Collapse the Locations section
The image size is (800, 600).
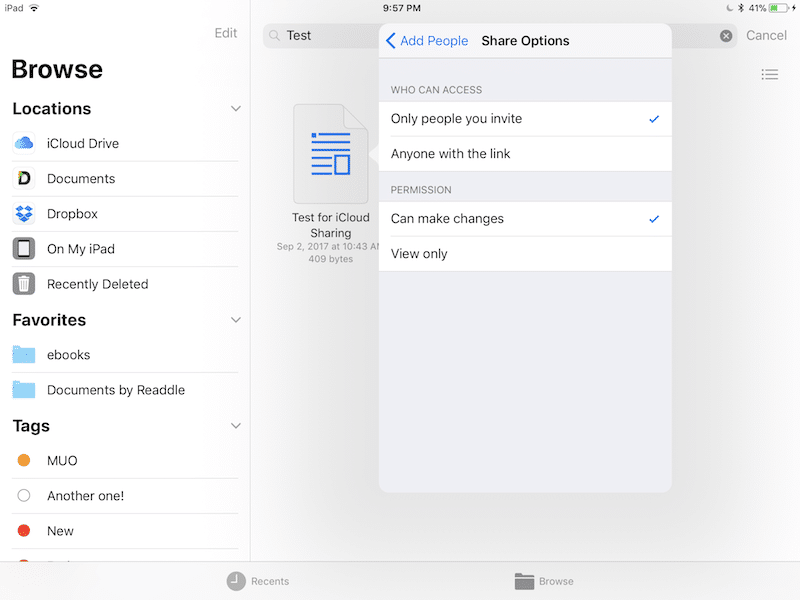236,109
